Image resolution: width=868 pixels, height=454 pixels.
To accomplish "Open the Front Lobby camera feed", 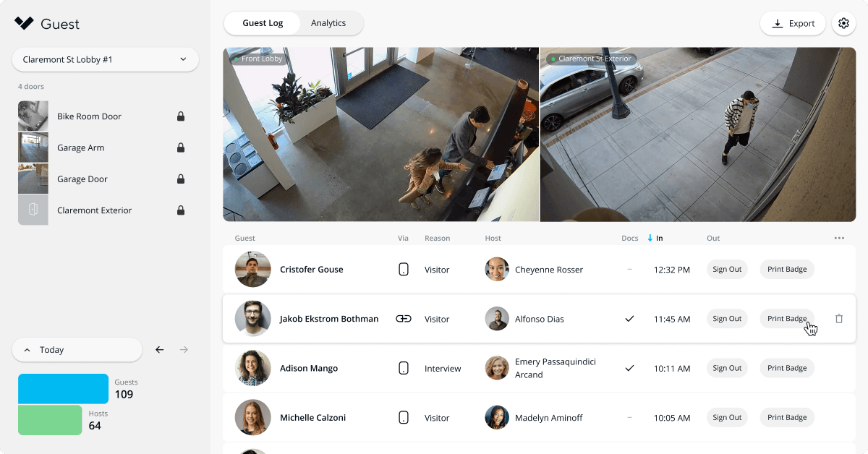I will tap(380, 134).
